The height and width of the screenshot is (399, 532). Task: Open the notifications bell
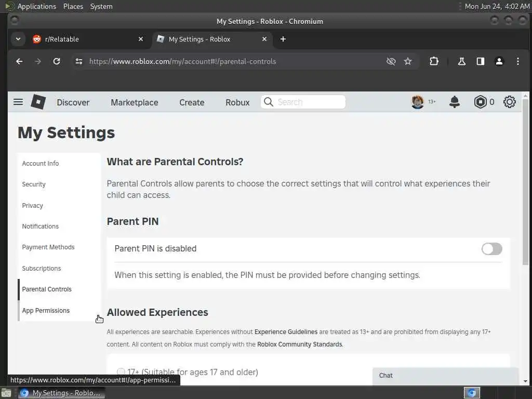[x=455, y=102]
